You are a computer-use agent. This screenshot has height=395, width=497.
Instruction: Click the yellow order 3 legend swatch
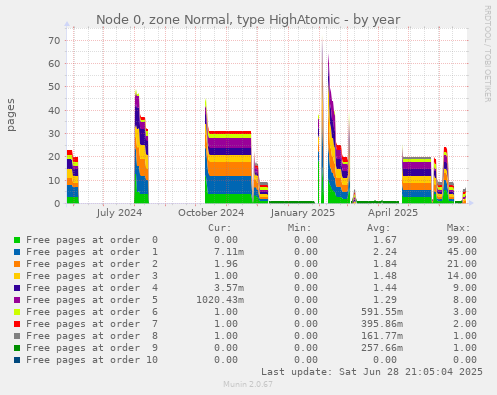(17, 276)
